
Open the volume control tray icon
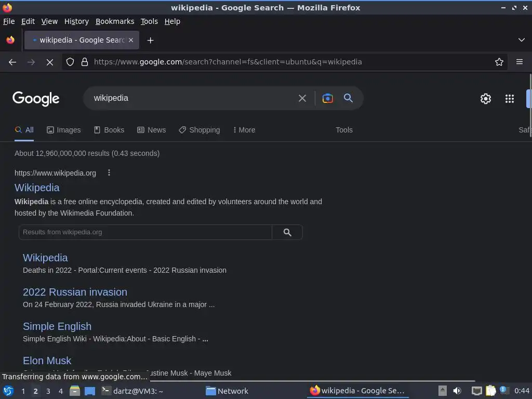tap(457, 391)
